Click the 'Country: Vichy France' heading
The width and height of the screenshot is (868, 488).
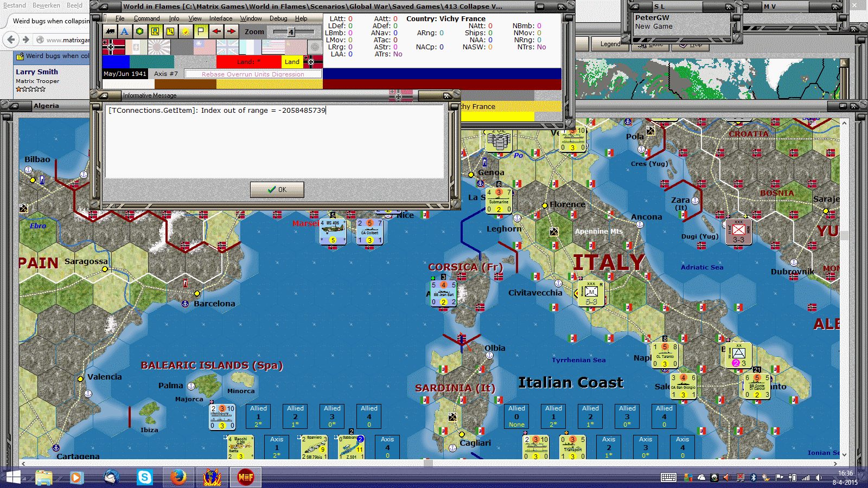pos(446,18)
